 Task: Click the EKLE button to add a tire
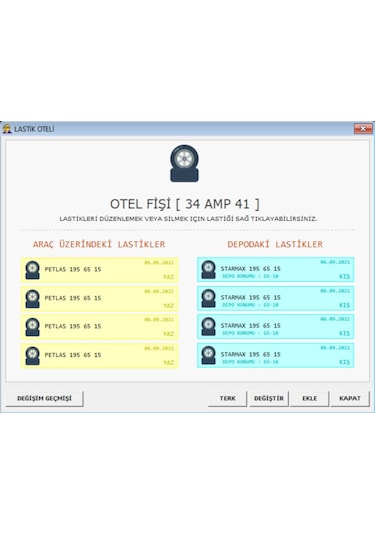pyautogui.click(x=309, y=399)
